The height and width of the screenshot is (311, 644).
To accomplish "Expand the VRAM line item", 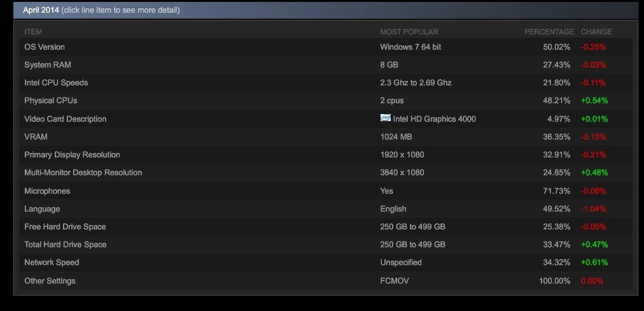I will [x=326, y=136].
